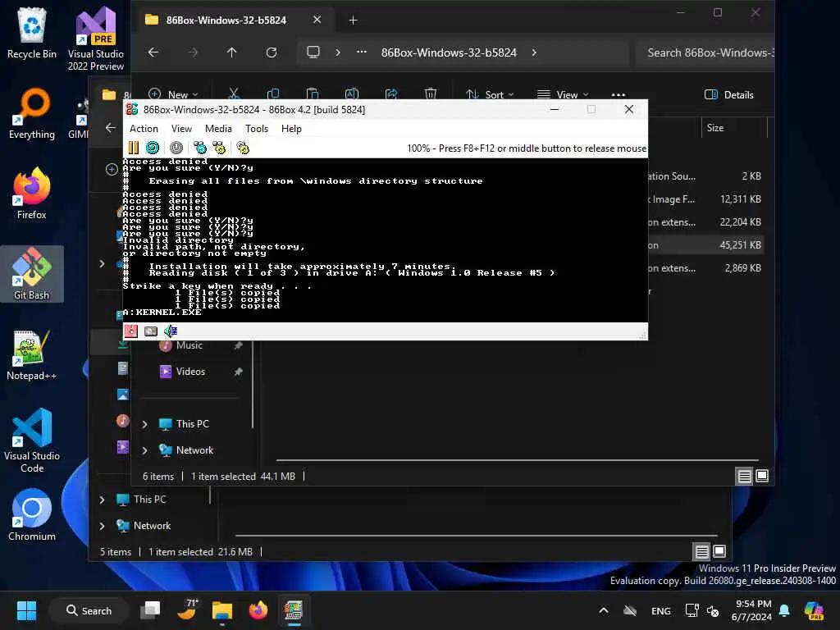
Task: Open the Sort dropdown in File Explorer
Action: tap(490, 94)
